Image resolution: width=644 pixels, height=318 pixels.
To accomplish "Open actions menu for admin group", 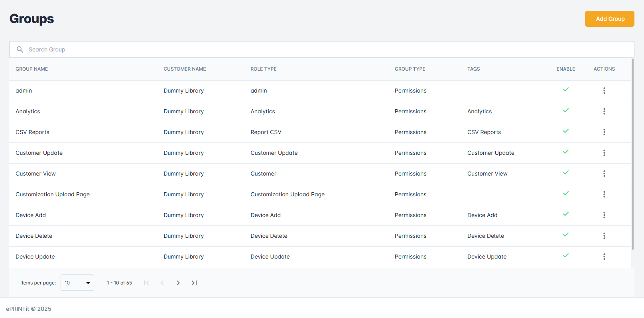I will 604,91.
